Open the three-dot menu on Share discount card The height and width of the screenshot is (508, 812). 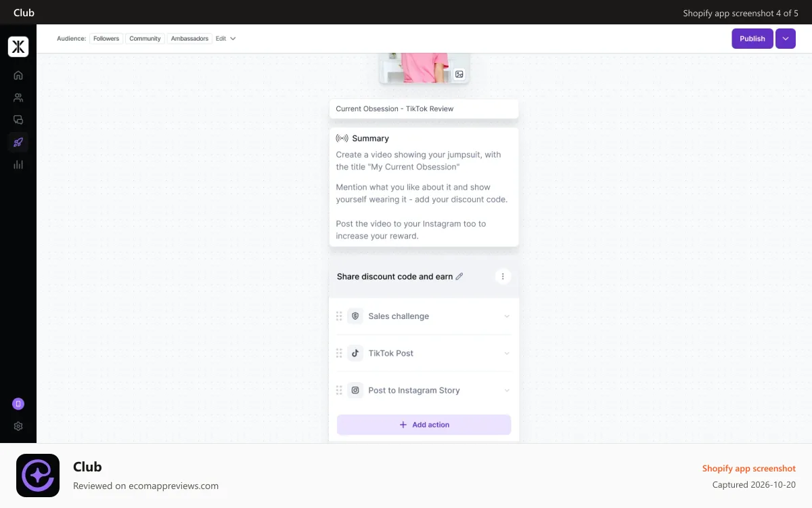503,276
